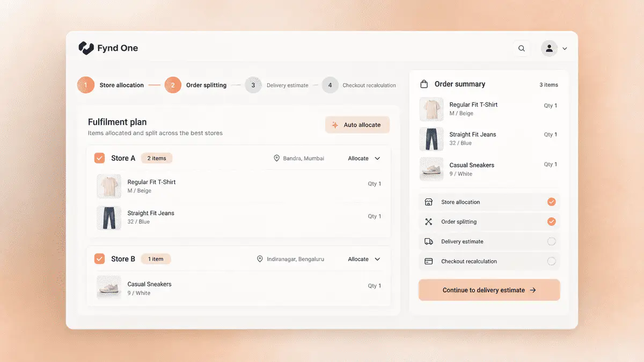644x362 pixels.
Task: Click the shopping bag icon in Order summary
Action: point(424,84)
